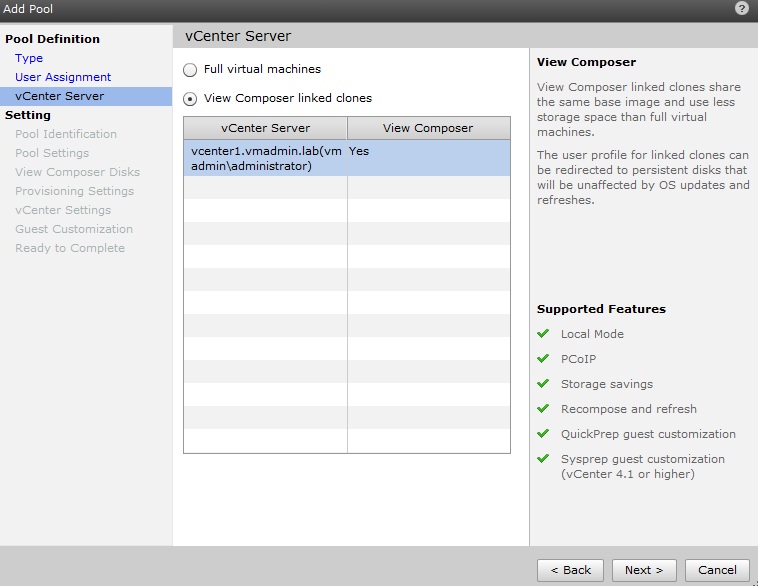Click the QuickPrep guest customization checkmark icon
This screenshot has height=586, width=758.
tap(543, 433)
